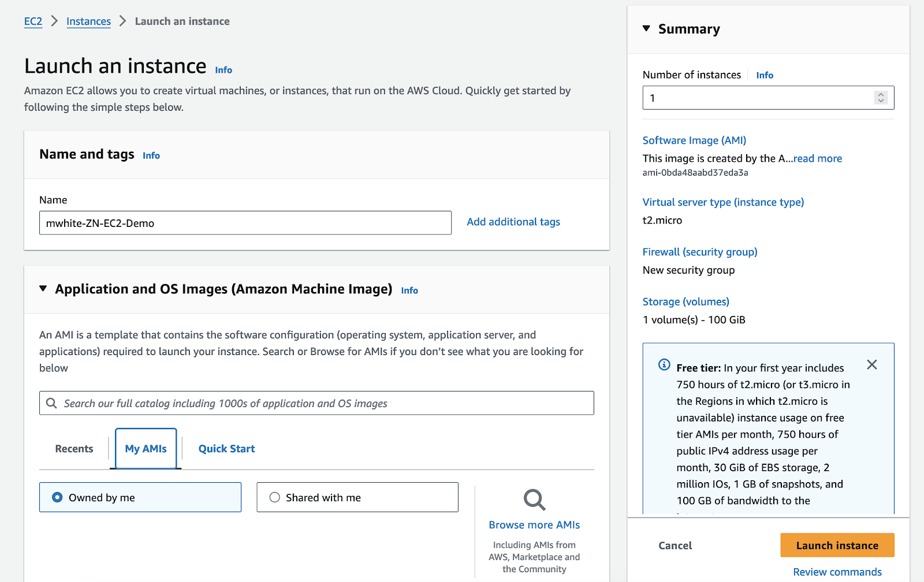Select the Shared with me radio option

click(275, 497)
